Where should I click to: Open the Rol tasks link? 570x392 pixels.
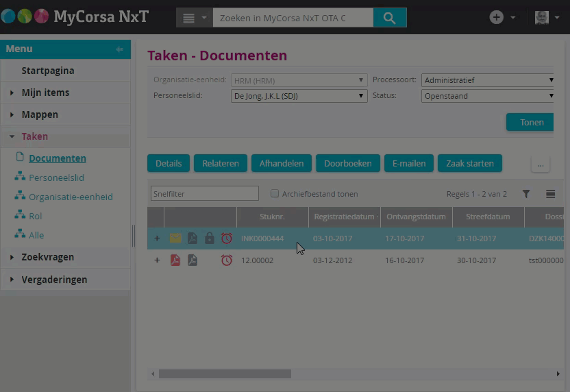[x=35, y=216]
